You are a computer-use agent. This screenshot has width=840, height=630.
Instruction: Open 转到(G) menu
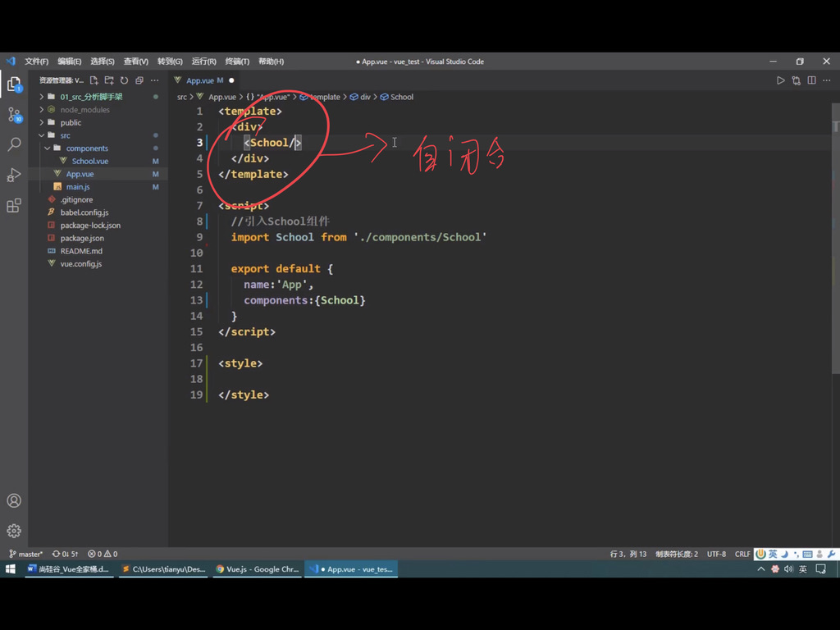point(170,62)
